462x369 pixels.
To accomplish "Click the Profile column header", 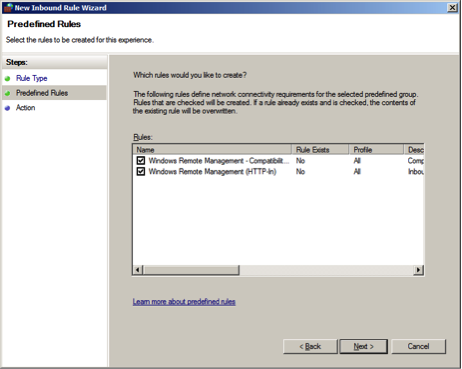I will (x=376, y=150).
